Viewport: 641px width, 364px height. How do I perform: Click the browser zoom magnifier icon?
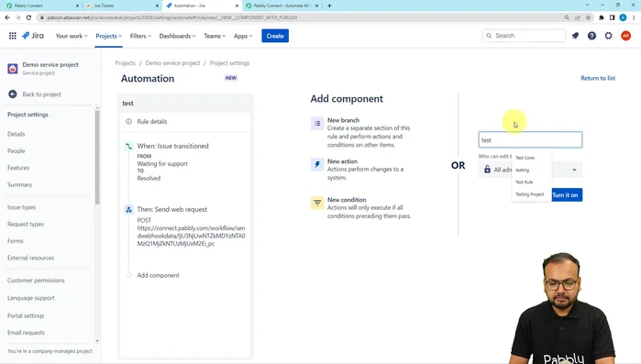pos(567,17)
